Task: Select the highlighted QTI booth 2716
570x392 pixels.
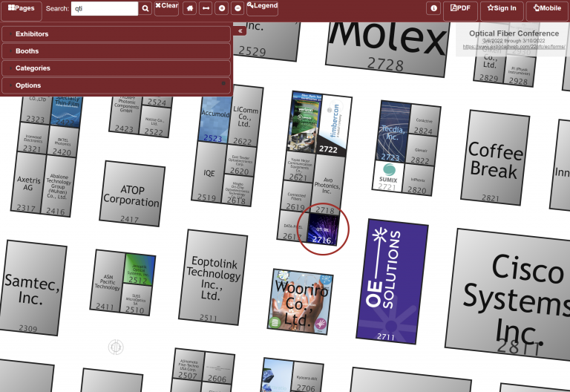Action: [x=323, y=230]
